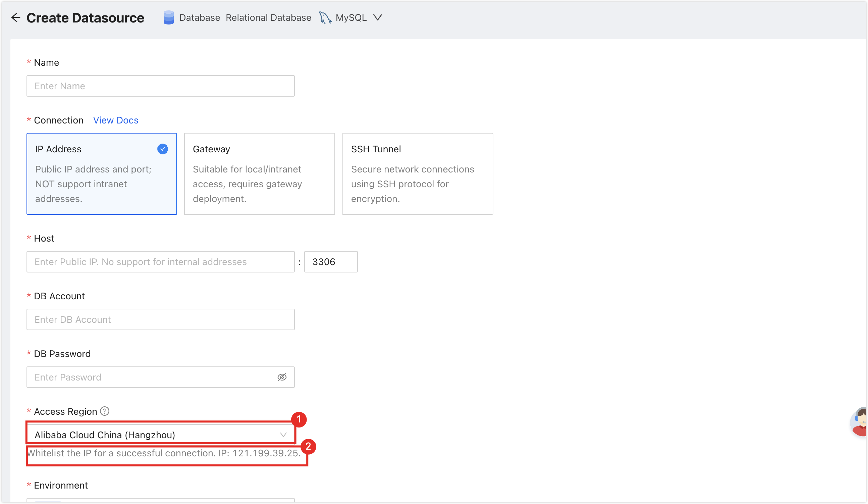This screenshot has width=868, height=504.
Task: Click the DB Password field label
Action: [62, 354]
